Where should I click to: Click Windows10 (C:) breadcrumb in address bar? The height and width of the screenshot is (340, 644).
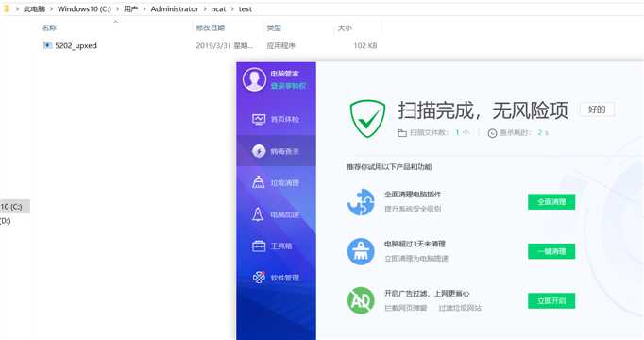(84, 9)
